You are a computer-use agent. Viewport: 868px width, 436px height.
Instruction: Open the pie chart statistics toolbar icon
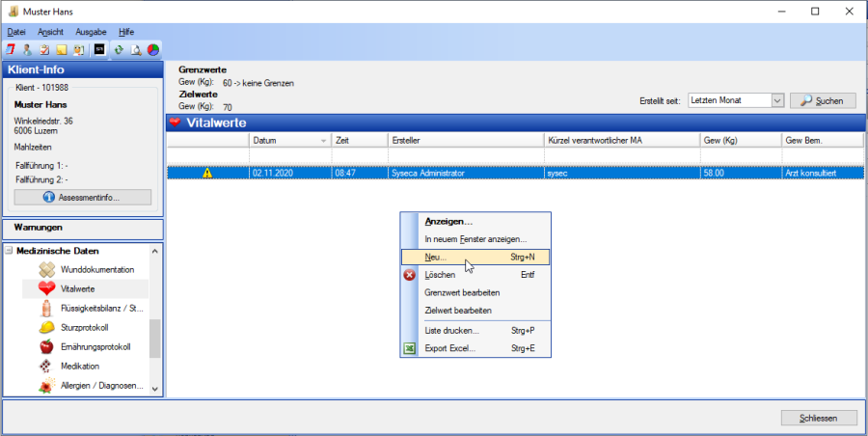tap(152, 49)
